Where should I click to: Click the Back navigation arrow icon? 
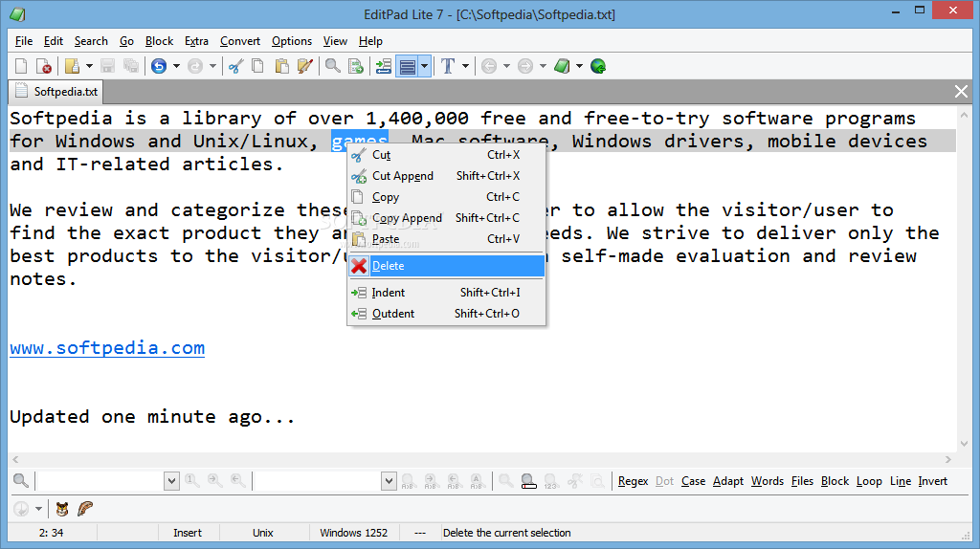(489, 66)
